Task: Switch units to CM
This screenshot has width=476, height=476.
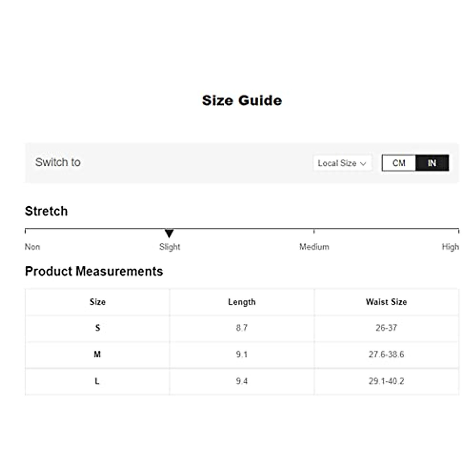Action: 399,163
